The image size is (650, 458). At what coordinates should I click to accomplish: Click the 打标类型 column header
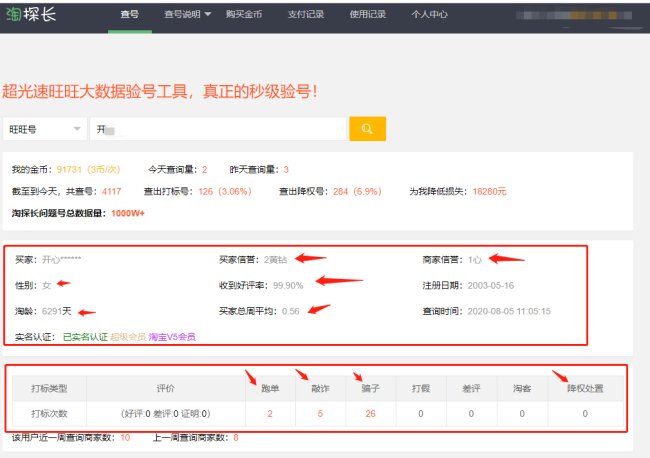click(x=49, y=388)
